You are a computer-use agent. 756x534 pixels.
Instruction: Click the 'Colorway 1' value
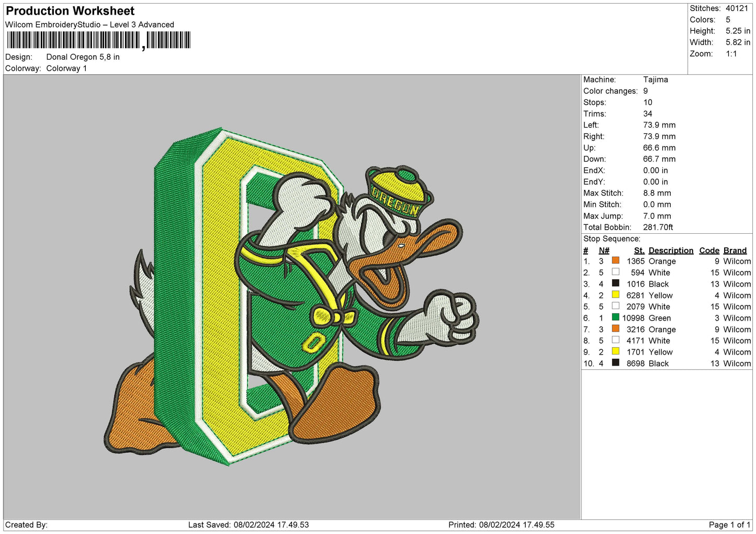click(x=66, y=69)
